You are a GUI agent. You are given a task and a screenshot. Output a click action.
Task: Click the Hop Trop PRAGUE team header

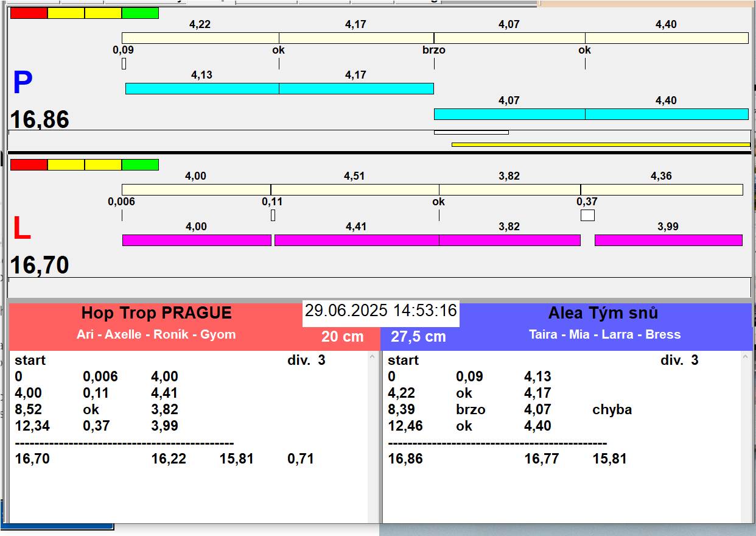pos(156,313)
